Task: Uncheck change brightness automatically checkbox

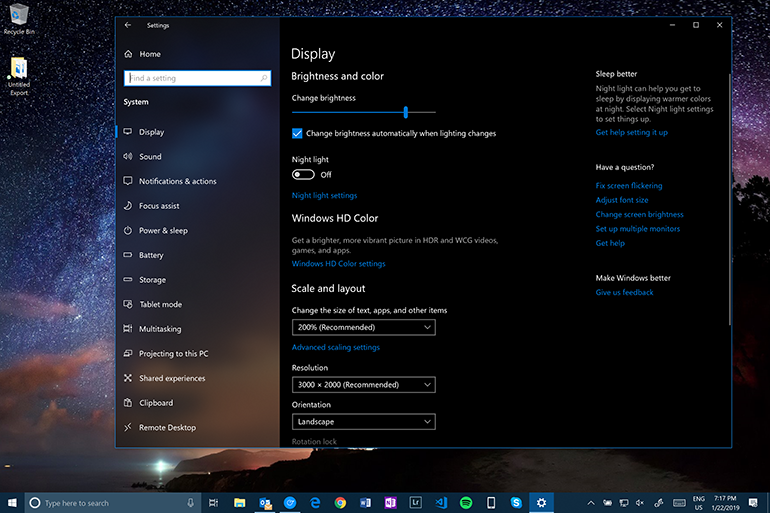Action: (x=297, y=133)
